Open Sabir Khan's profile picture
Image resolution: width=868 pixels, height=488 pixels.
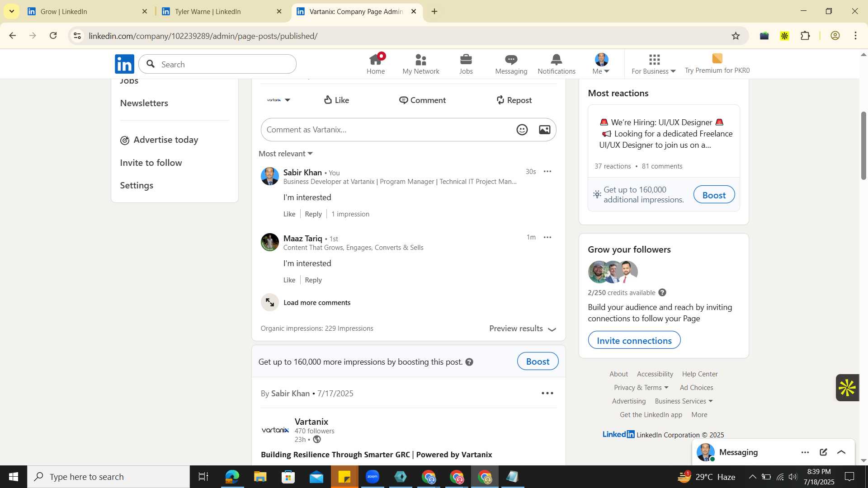point(270,176)
